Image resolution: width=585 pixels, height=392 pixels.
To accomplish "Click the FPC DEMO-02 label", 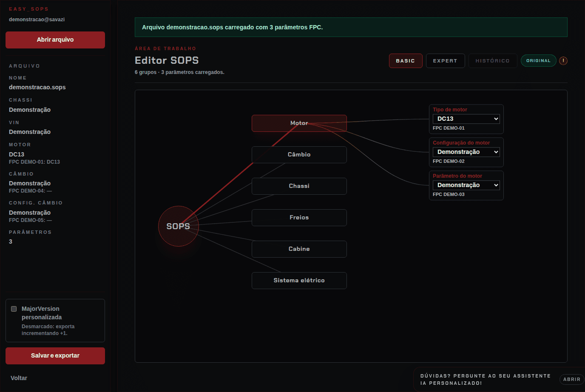I will 449,161.
